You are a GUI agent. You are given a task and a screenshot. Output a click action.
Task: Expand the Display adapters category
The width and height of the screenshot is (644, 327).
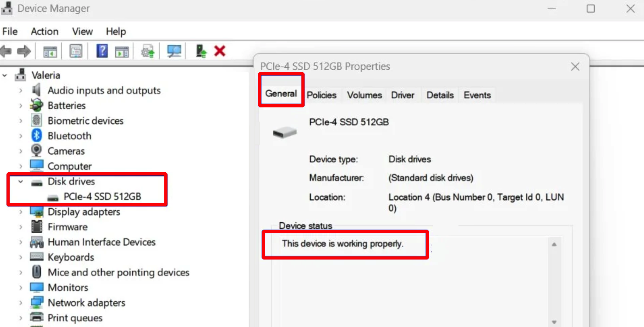pyautogui.click(x=21, y=212)
